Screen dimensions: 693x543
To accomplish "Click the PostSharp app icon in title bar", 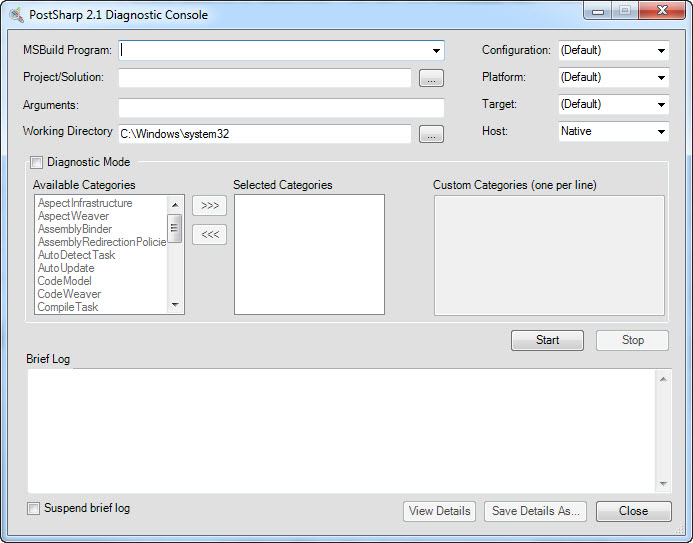I will coord(16,15).
